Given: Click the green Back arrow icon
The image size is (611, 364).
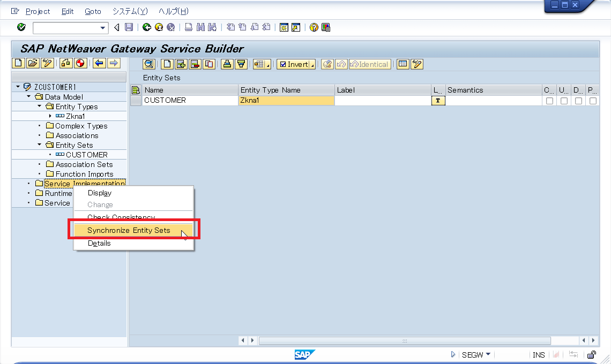Looking at the screenshot, I should pyautogui.click(x=147, y=27).
